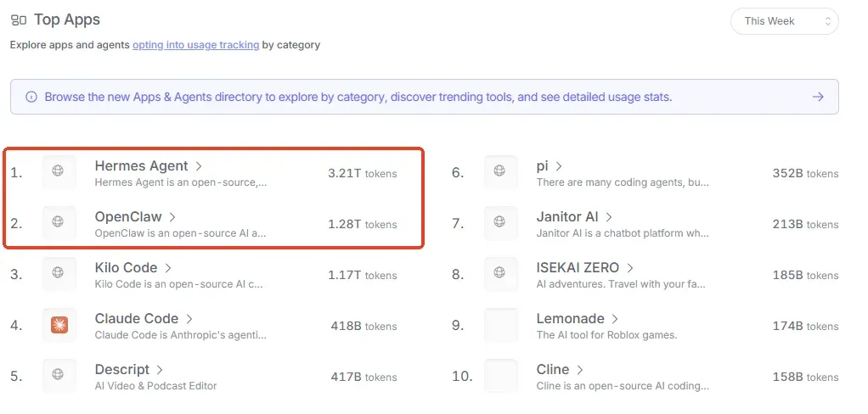Click the info icon in the banner
Viewport: 868px width, 414px height.
[31, 97]
